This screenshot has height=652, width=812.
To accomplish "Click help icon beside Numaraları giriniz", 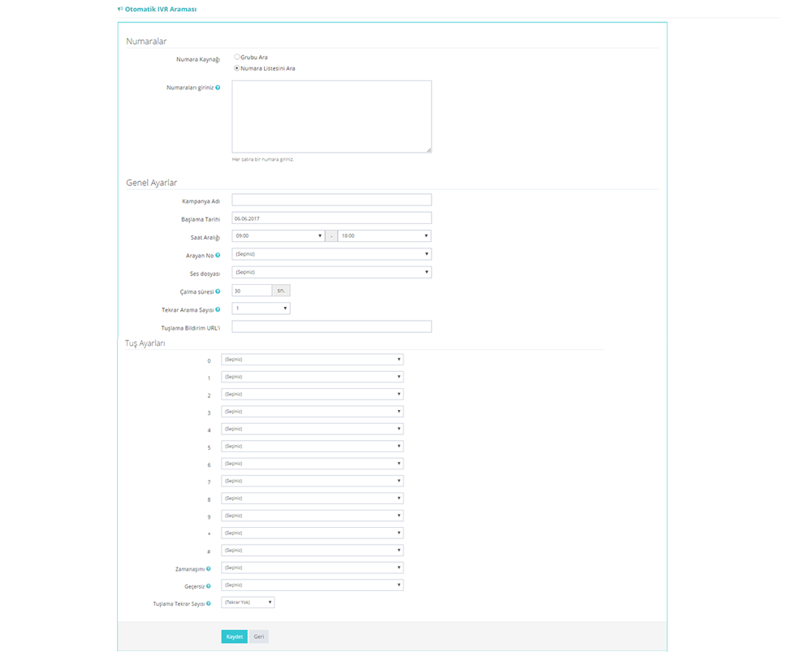I will point(218,88).
